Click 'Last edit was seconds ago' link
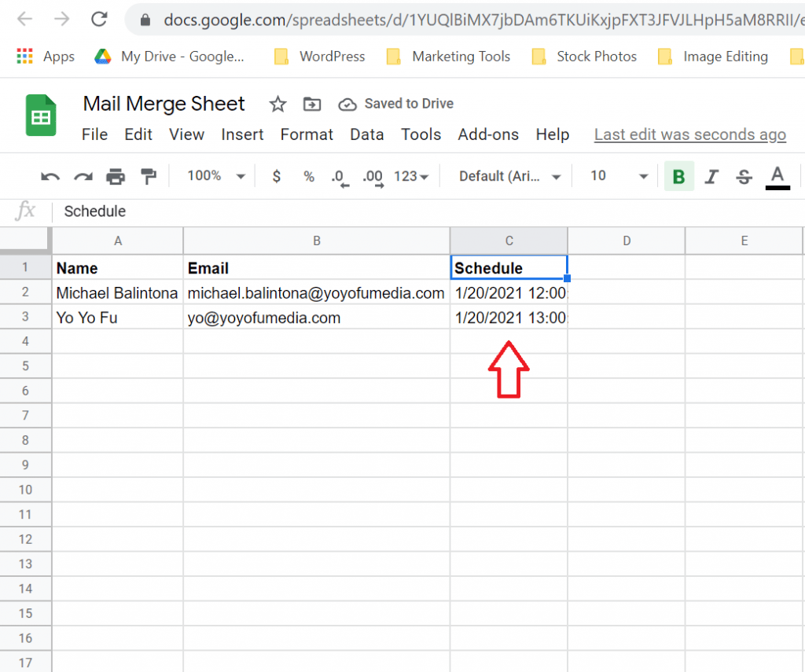This screenshot has width=805, height=672. (689, 134)
